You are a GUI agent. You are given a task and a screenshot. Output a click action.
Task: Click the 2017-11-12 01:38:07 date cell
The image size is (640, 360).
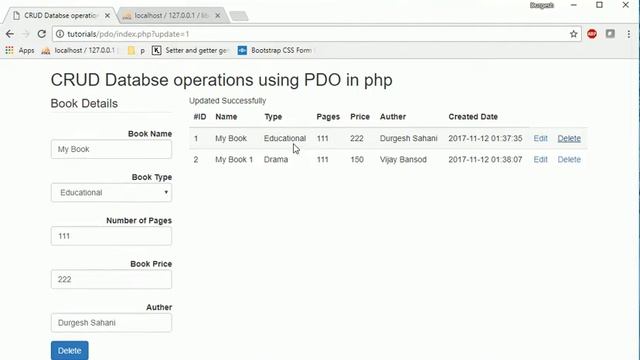coord(485,160)
